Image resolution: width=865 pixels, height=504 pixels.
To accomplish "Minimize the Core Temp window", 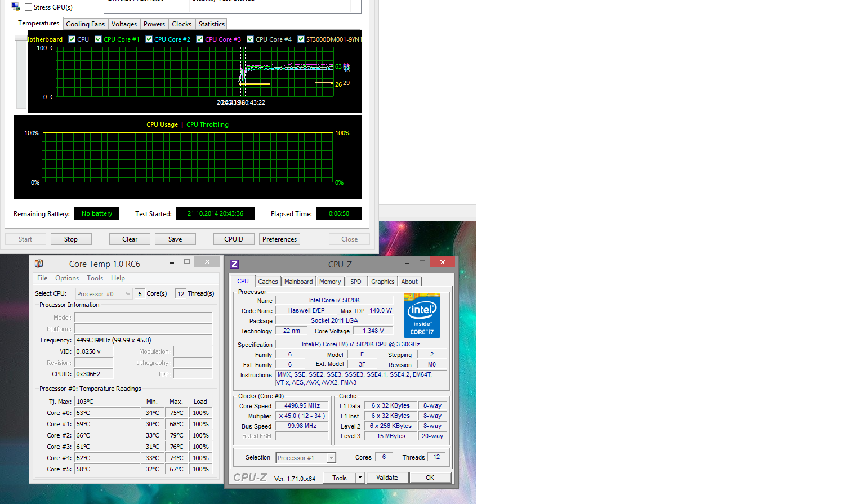I will point(171,262).
